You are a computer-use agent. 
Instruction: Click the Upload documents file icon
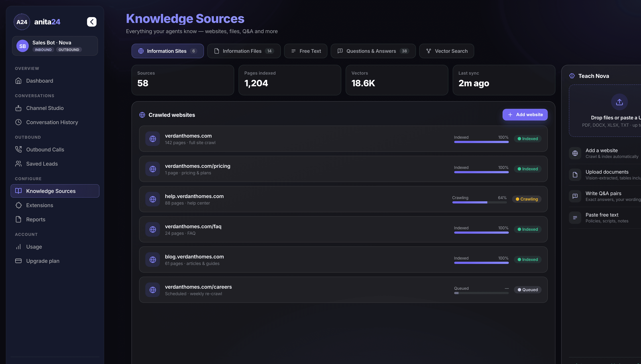click(575, 175)
